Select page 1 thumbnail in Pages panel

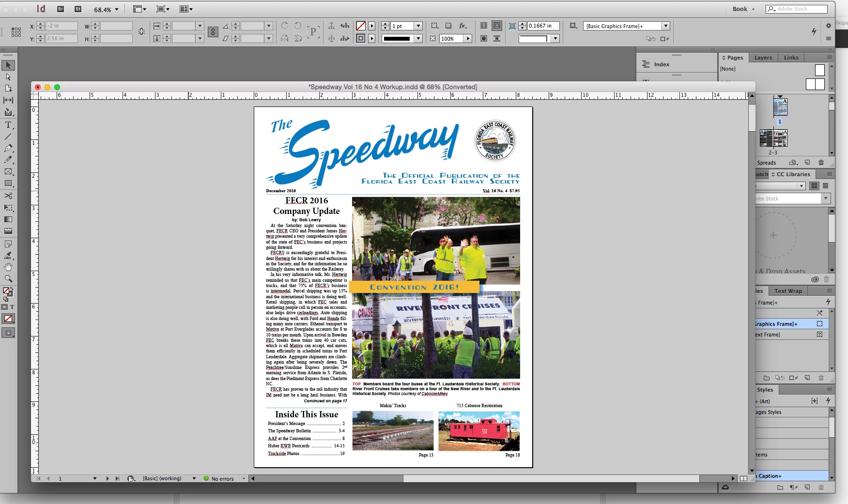click(x=780, y=107)
